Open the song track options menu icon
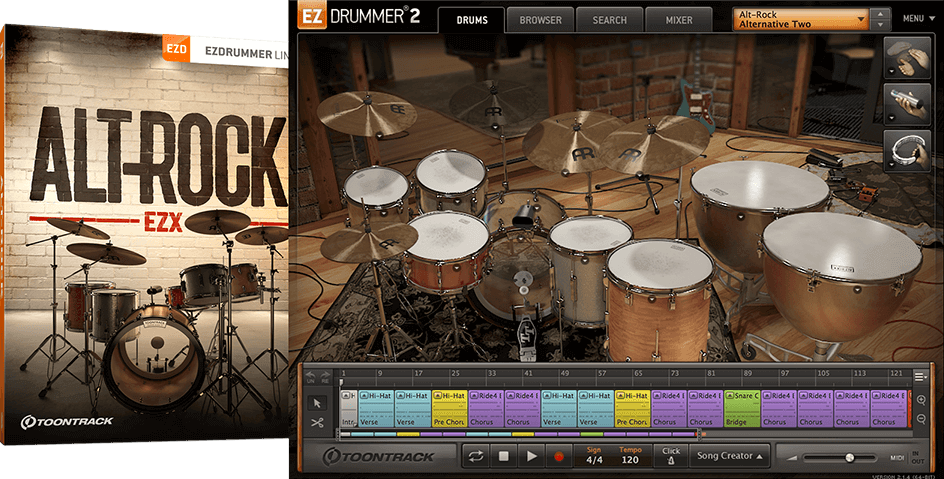944x479 pixels. click(x=920, y=377)
